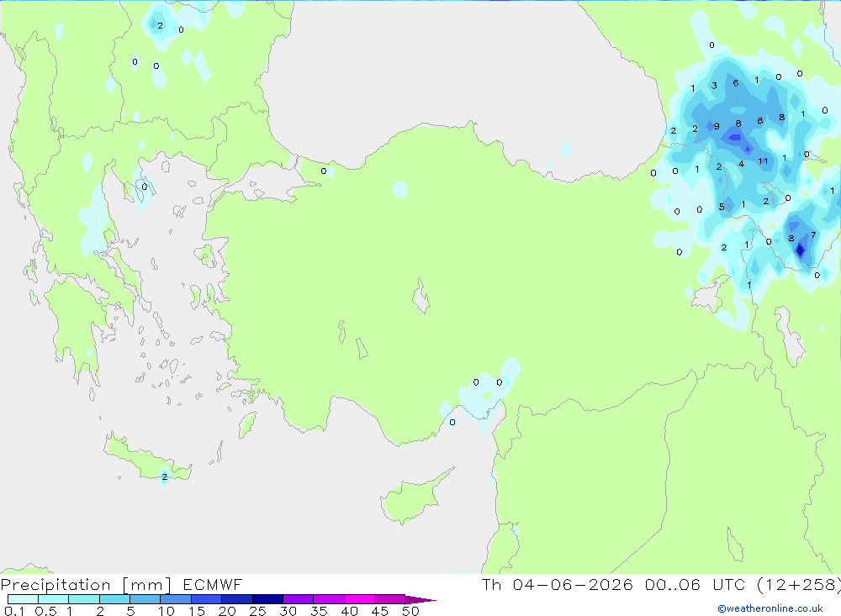Pick the 15–20 mm legend color swatch
Viewport: 841px width, 616px height.
coord(206,599)
